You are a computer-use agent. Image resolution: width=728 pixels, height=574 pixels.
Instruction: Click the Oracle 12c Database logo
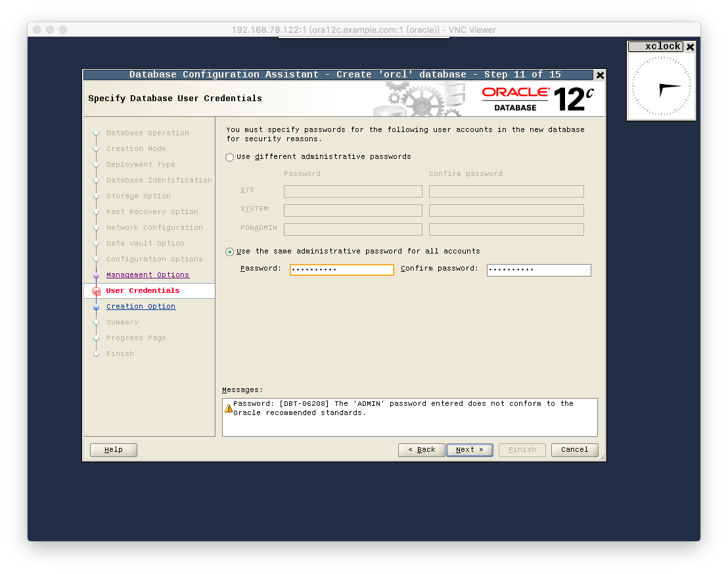pos(537,99)
